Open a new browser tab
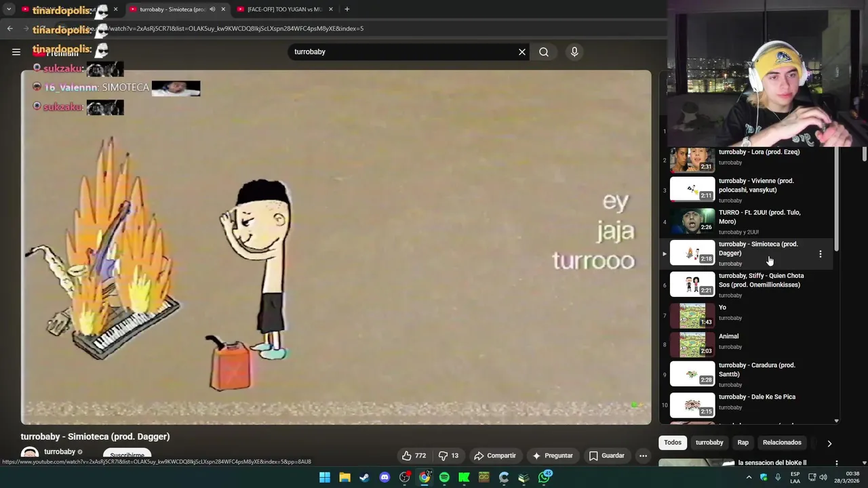This screenshot has height=488, width=868. coord(347,9)
